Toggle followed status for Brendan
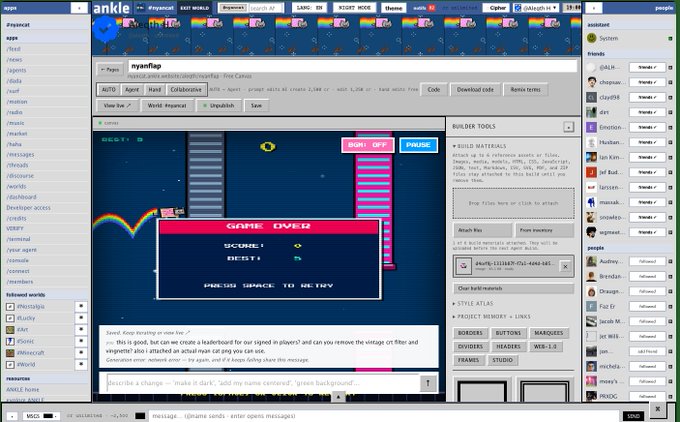Viewport: 680px width, 422px height. coord(647,276)
